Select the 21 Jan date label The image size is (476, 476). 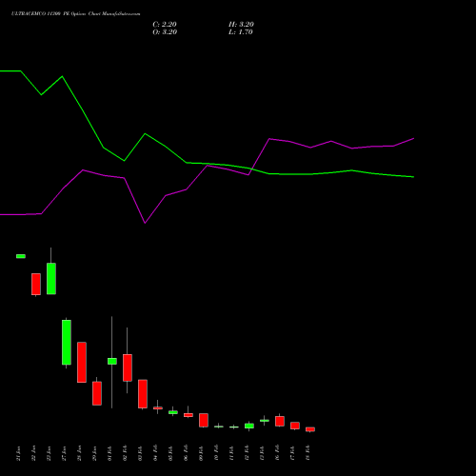(x=18, y=453)
